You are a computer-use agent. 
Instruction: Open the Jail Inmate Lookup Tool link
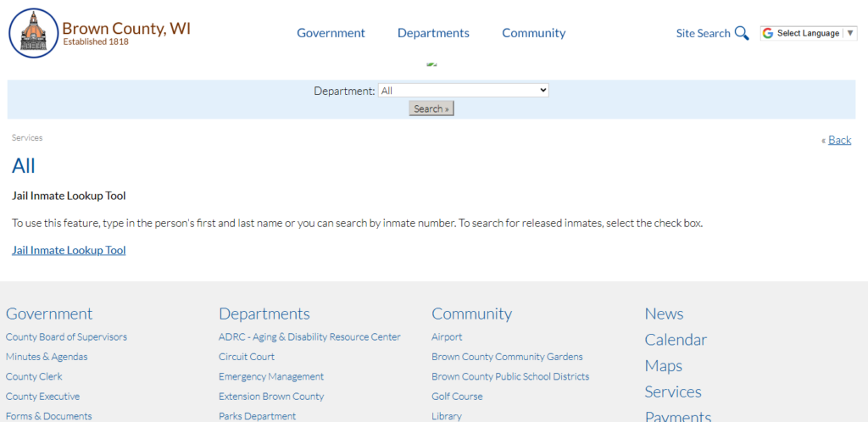coord(69,250)
